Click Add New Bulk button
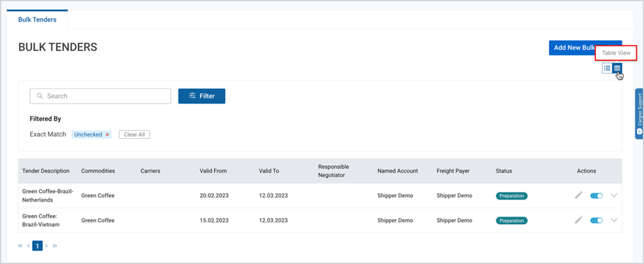 point(585,48)
